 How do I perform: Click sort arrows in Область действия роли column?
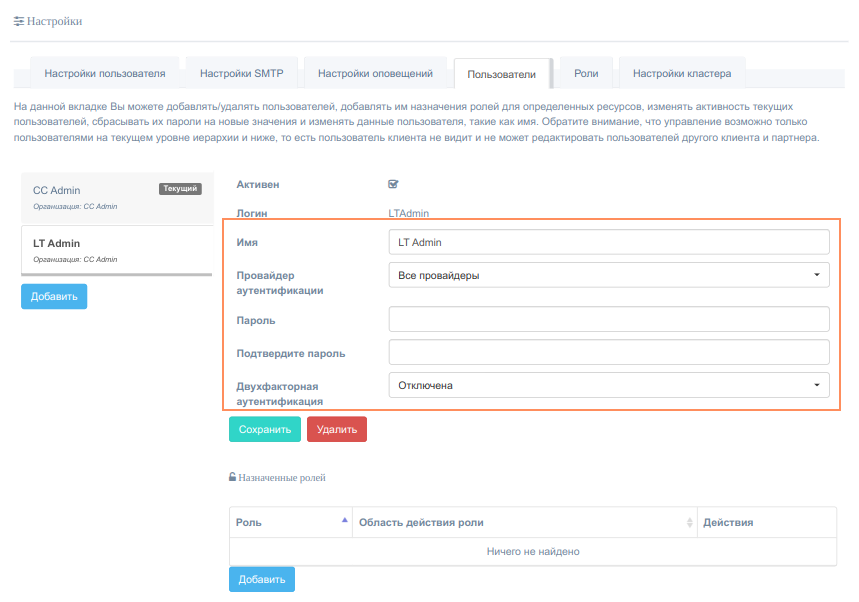689,523
